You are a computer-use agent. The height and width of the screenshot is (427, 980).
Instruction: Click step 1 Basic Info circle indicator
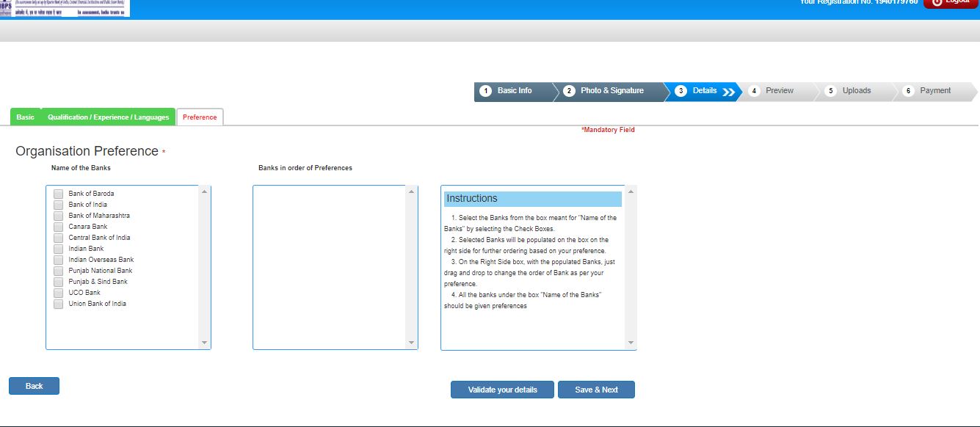point(485,91)
